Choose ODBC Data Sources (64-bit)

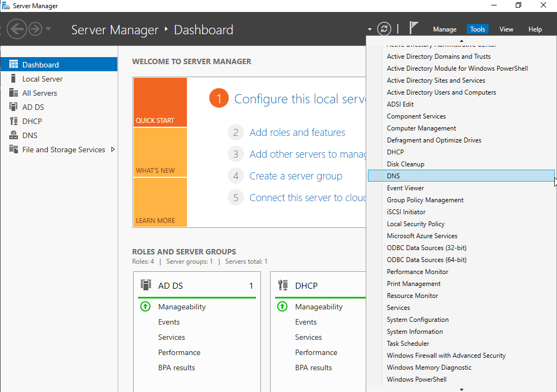coord(461,260)
